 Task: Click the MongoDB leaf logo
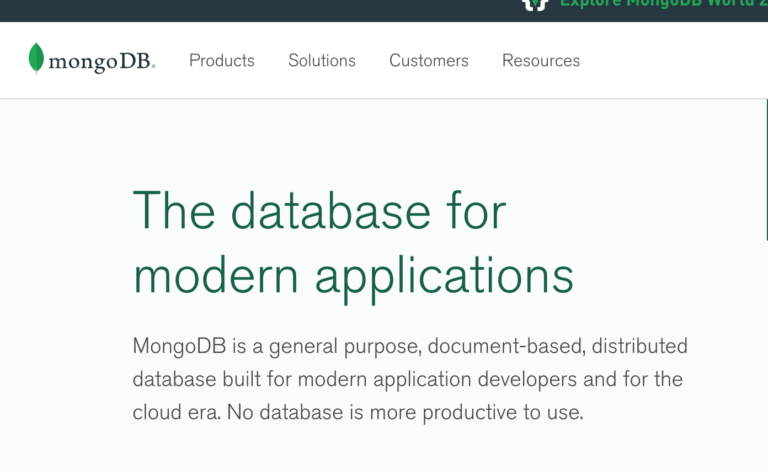[36, 58]
